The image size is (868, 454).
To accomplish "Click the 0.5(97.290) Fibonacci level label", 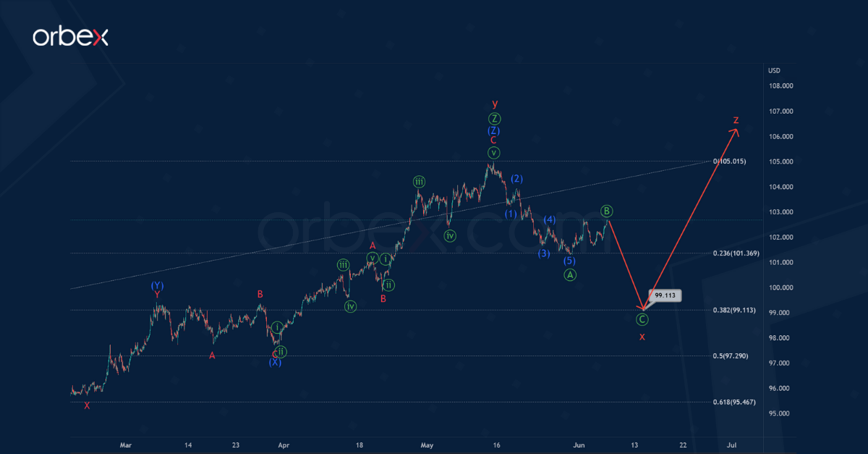I will pos(729,356).
